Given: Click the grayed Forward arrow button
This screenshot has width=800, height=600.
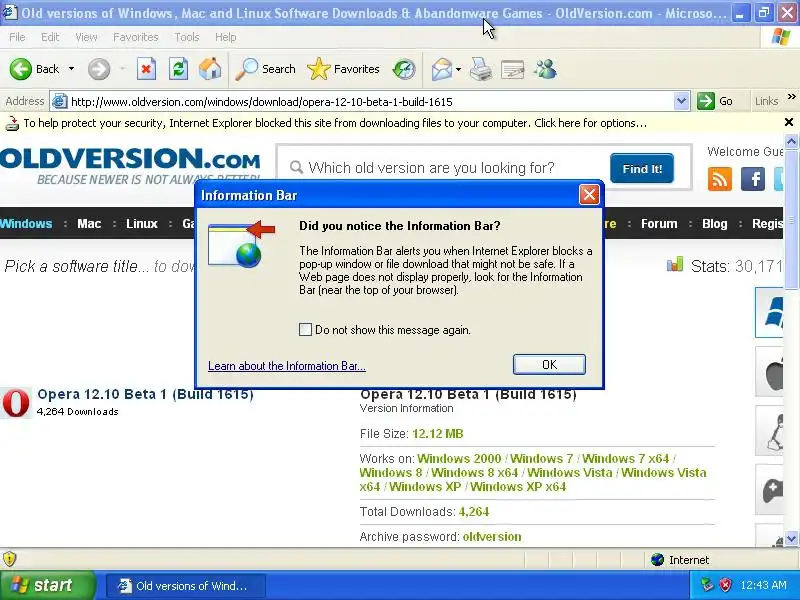Looking at the screenshot, I should tap(99, 69).
